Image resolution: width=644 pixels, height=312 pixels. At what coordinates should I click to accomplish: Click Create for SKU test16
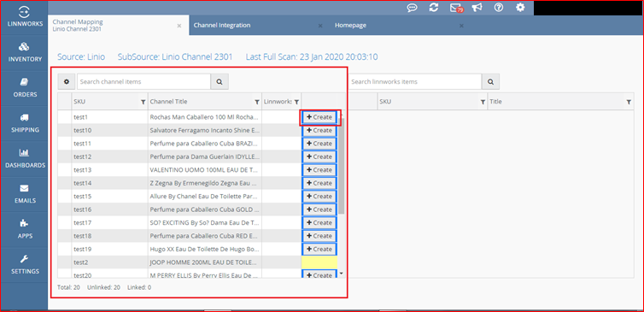tap(319, 209)
